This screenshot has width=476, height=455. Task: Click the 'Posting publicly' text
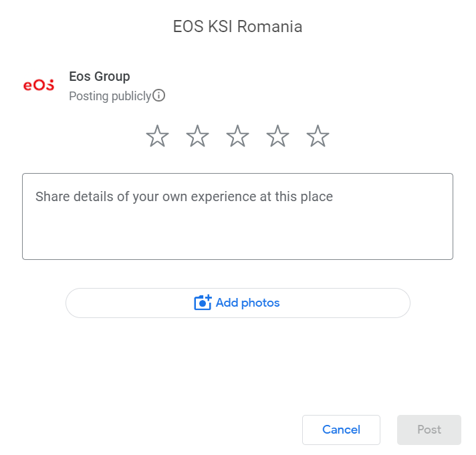(110, 96)
